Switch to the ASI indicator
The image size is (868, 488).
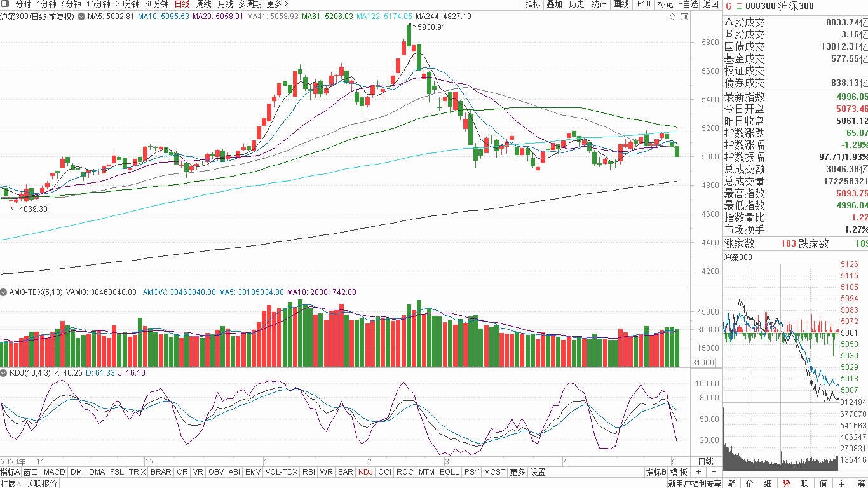point(234,472)
